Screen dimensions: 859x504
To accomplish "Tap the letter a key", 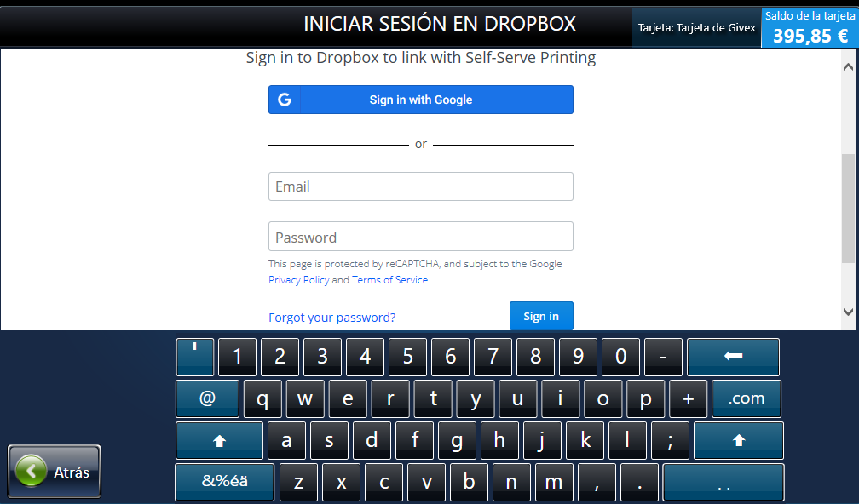I will [286, 440].
